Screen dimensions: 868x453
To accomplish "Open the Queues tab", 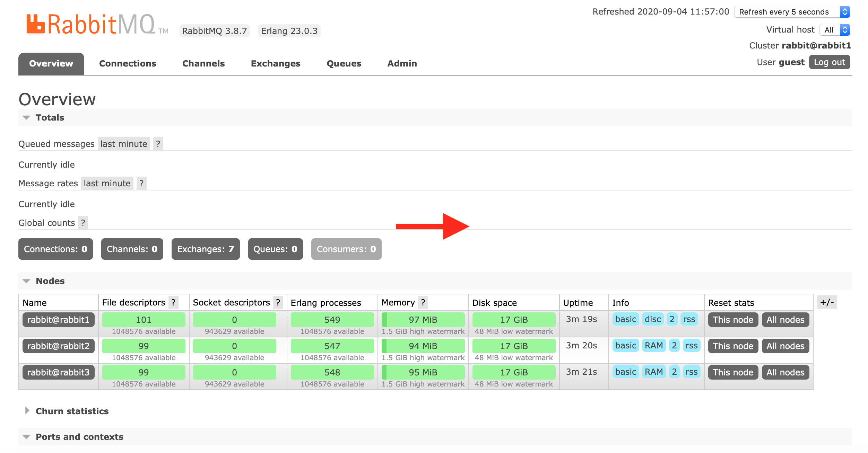I will pos(344,64).
